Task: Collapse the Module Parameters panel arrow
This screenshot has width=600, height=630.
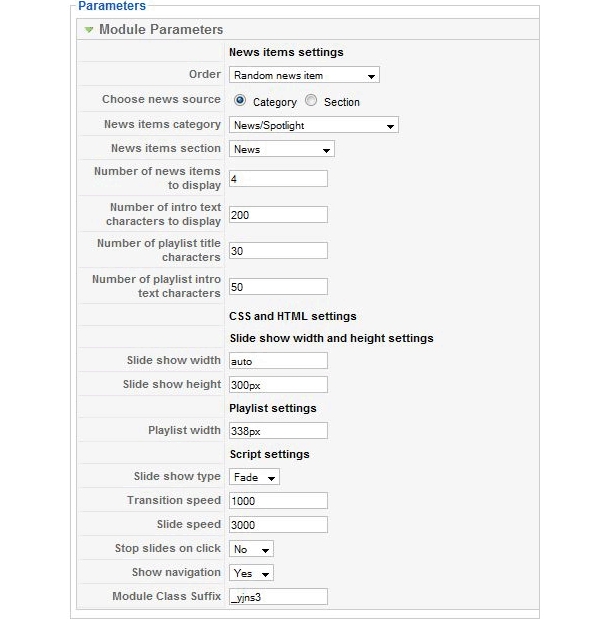Action: tap(89, 30)
